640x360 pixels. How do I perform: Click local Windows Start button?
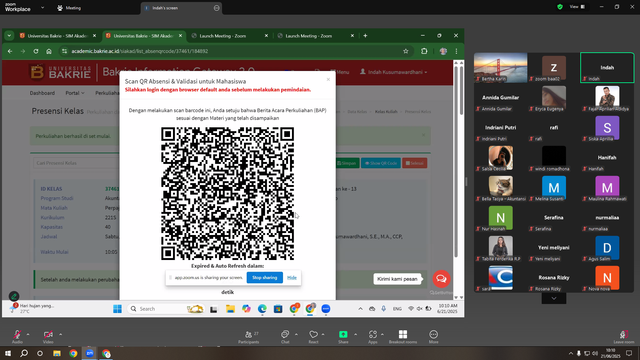point(8,353)
